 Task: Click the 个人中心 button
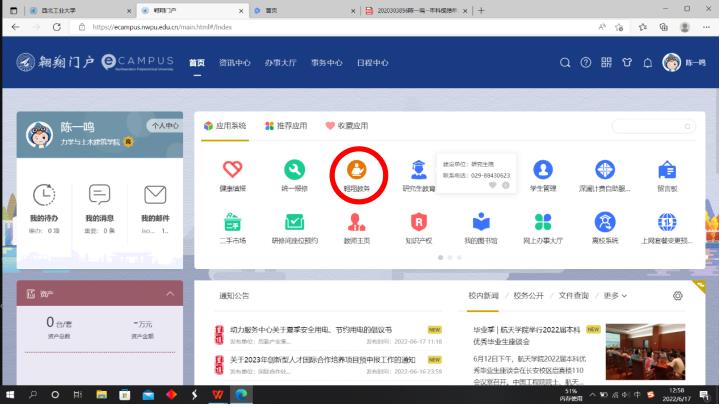163,125
